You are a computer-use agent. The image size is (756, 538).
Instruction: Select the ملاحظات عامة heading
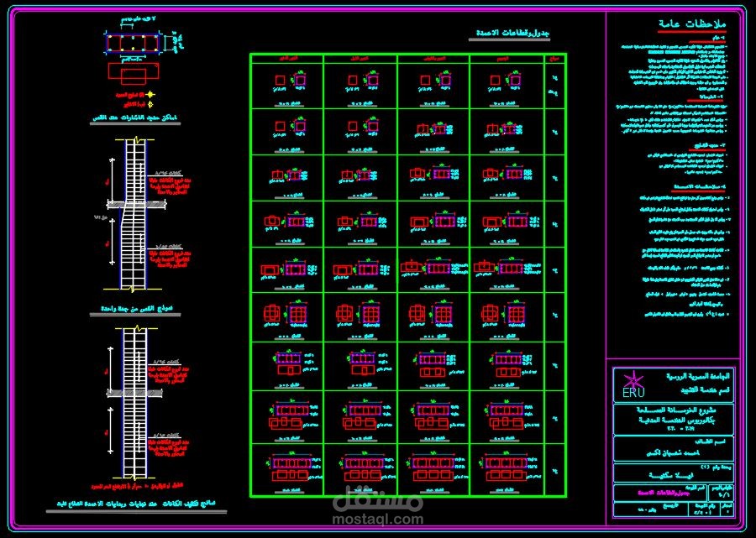(692, 24)
